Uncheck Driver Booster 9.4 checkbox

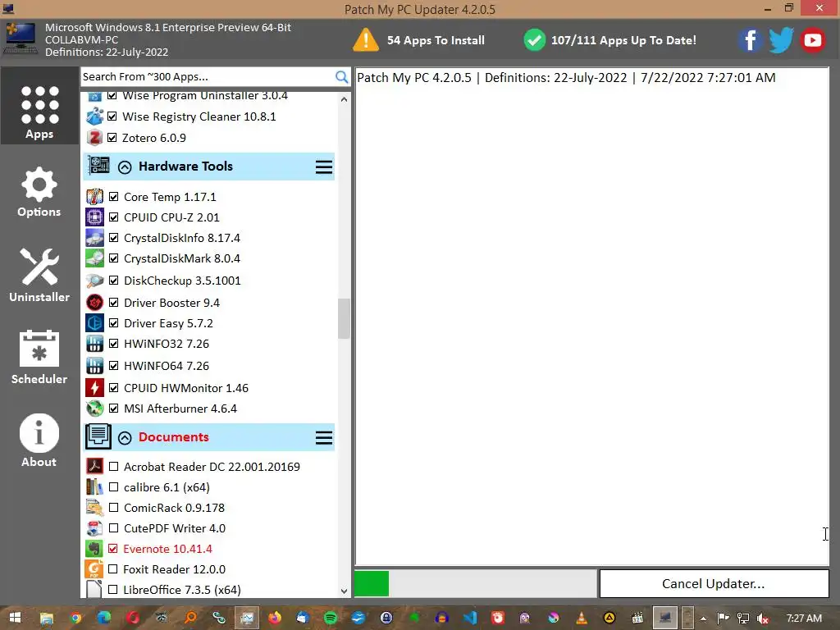[x=113, y=303]
